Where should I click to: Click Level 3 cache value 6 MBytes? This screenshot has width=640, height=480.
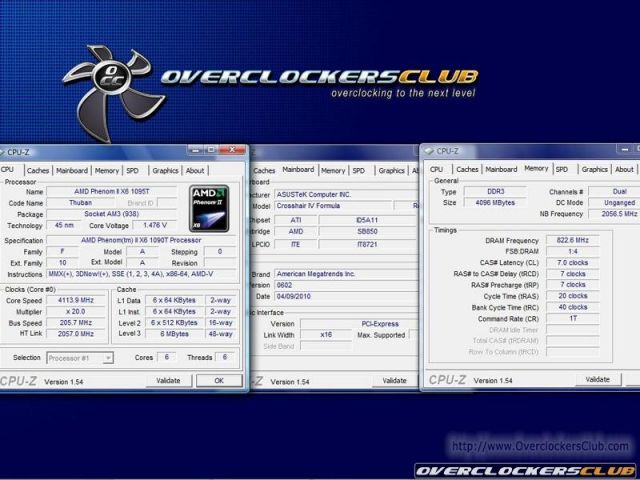tap(174, 334)
